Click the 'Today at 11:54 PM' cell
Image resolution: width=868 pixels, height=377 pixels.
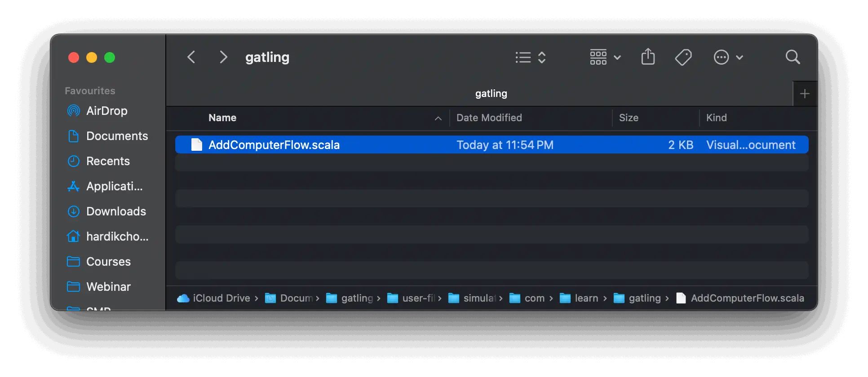pos(505,145)
